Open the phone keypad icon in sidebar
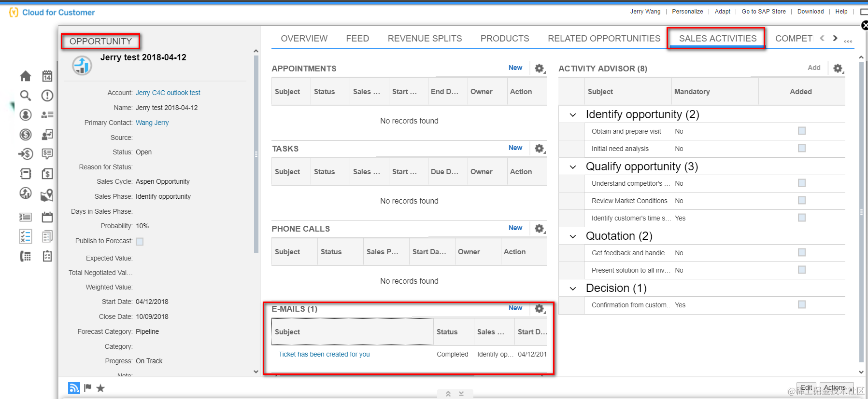 pyautogui.click(x=26, y=256)
